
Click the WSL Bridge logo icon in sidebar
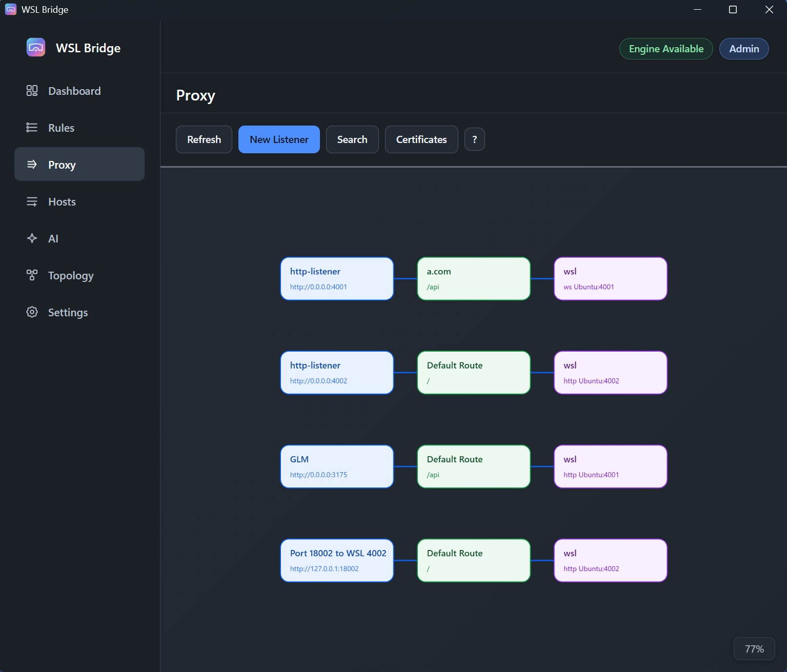tap(36, 48)
